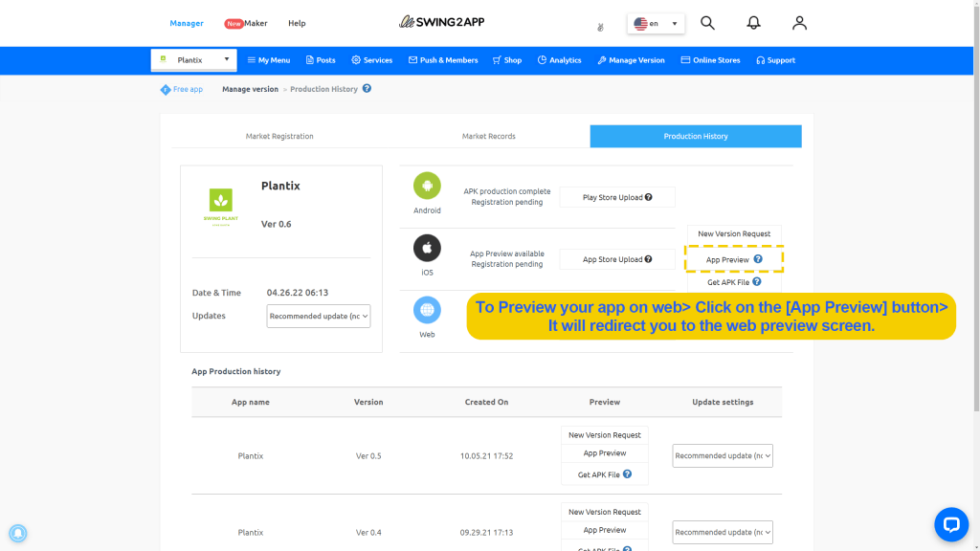
Task: Click the 10.05.21 17:52 created date
Action: click(486, 456)
